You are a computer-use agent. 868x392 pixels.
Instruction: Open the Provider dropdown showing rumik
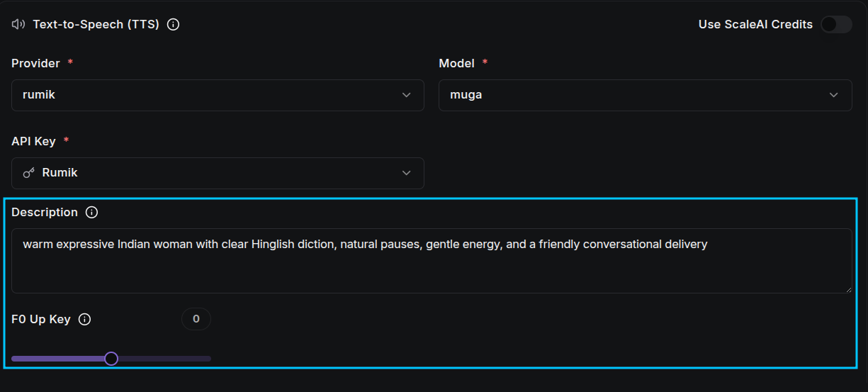point(218,95)
